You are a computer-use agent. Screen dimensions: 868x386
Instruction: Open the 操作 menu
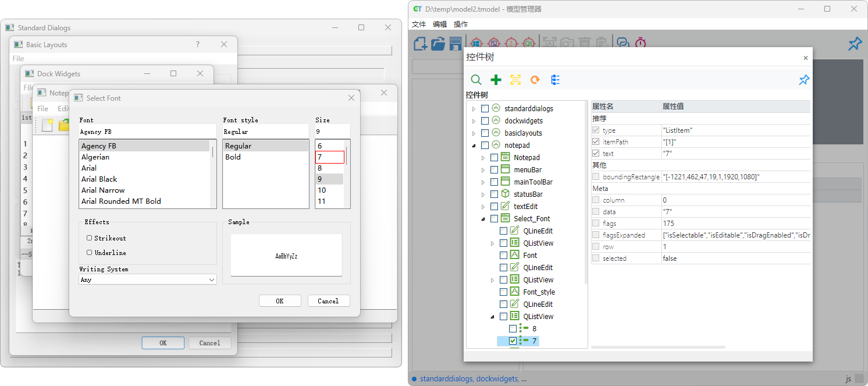tap(461, 24)
